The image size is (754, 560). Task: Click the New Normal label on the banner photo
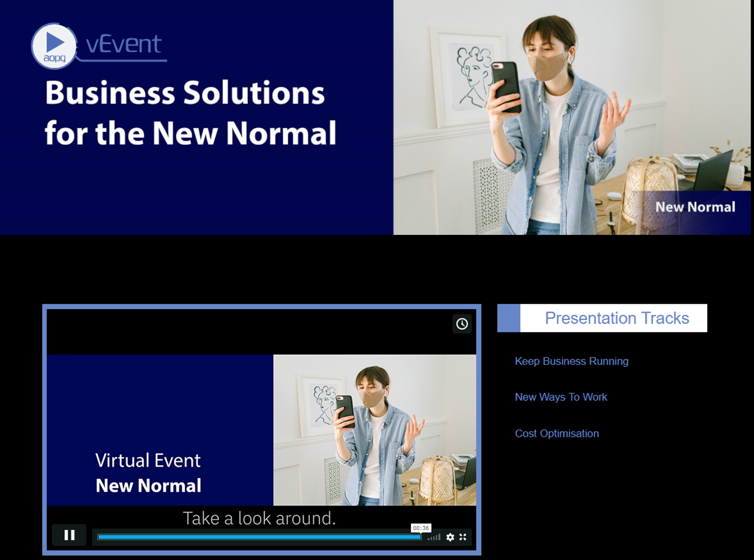click(x=695, y=207)
